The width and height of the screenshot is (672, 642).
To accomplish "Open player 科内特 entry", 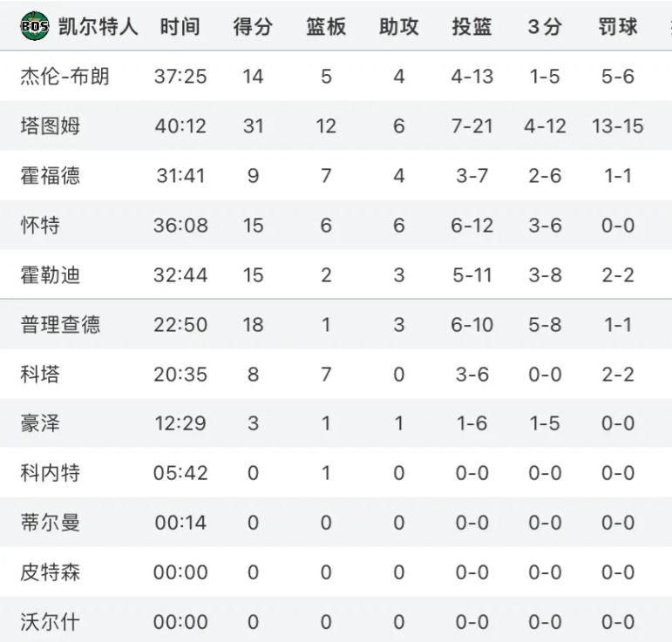I will (x=51, y=473).
